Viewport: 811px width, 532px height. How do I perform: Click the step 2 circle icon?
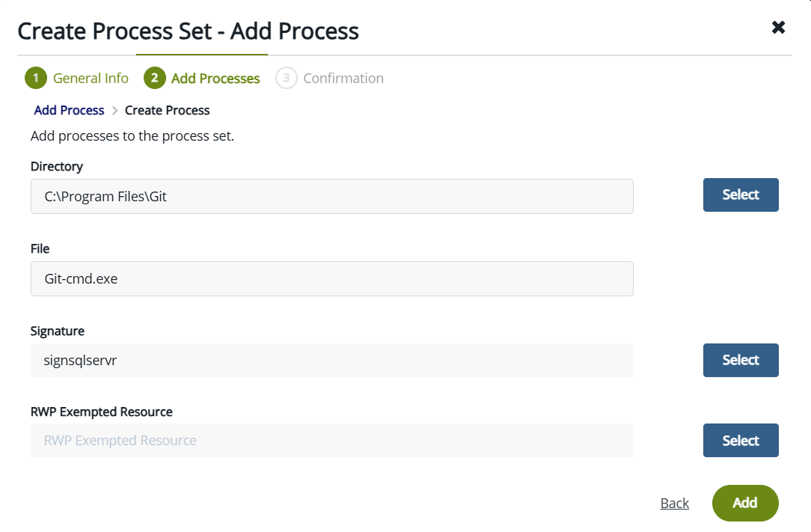(x=154, y=79)
